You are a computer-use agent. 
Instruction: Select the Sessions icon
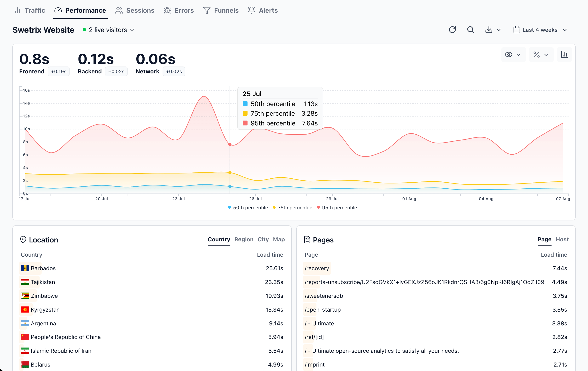119,10
